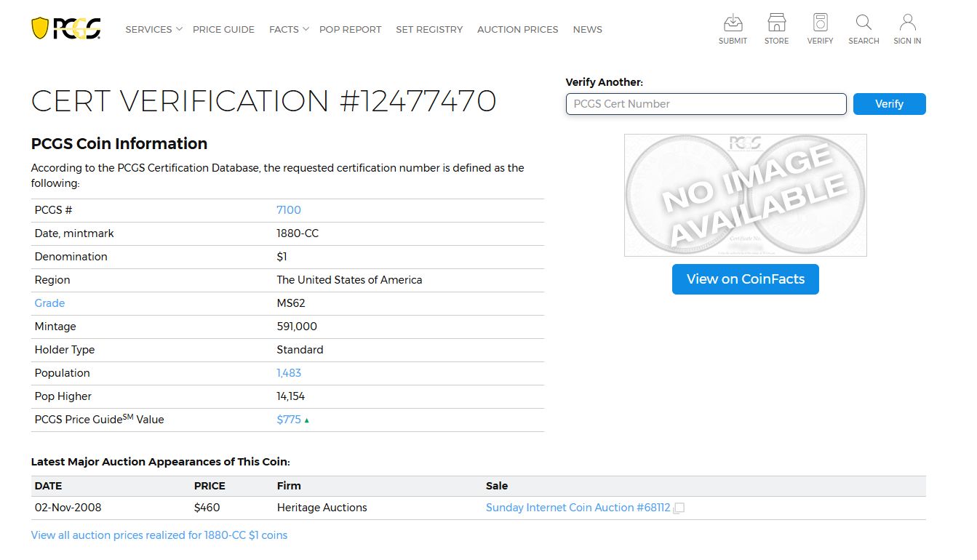Open the News menu item
Screen dimensions: 977x560
pos(587,30)
